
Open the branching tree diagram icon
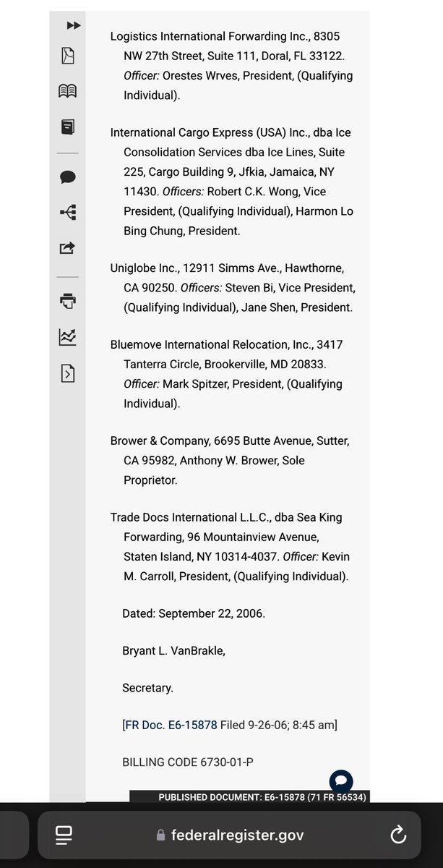tap(68, 212)
